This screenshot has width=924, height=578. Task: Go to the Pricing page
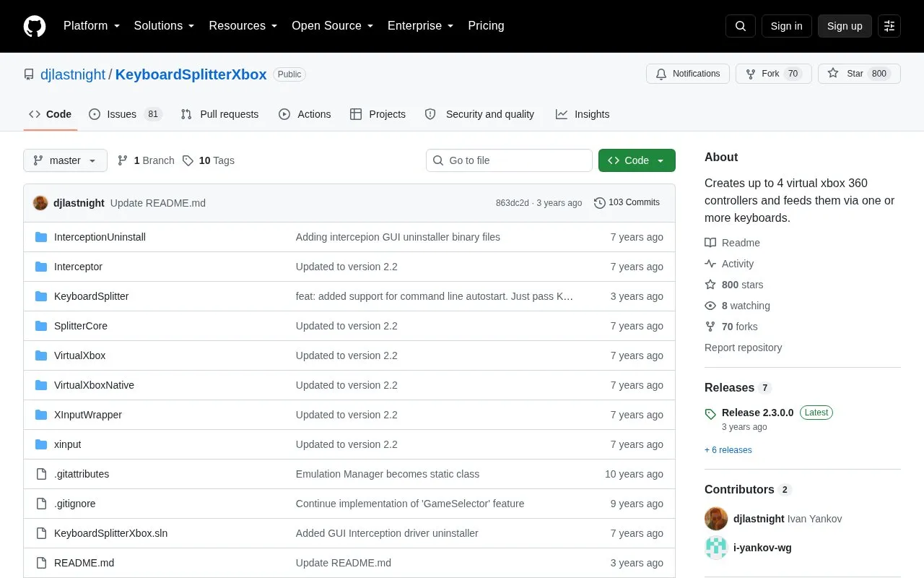[486, 26]
